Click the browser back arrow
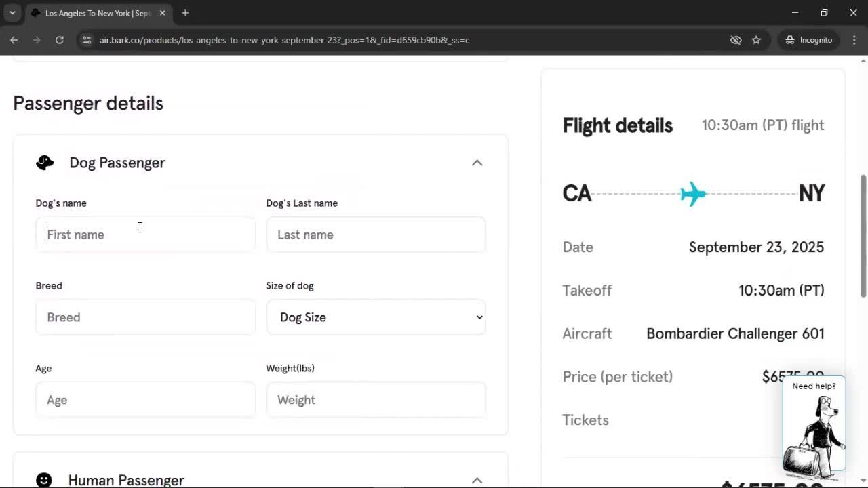The height and width of the screenshot is (488, 868). [x=14, y=40]
